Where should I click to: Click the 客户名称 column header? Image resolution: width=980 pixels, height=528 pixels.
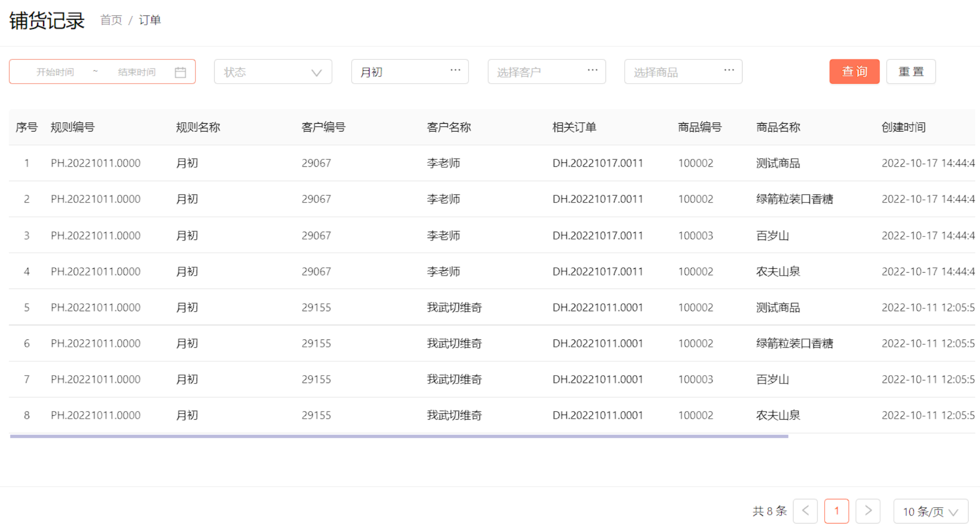[x=449, y=127]
